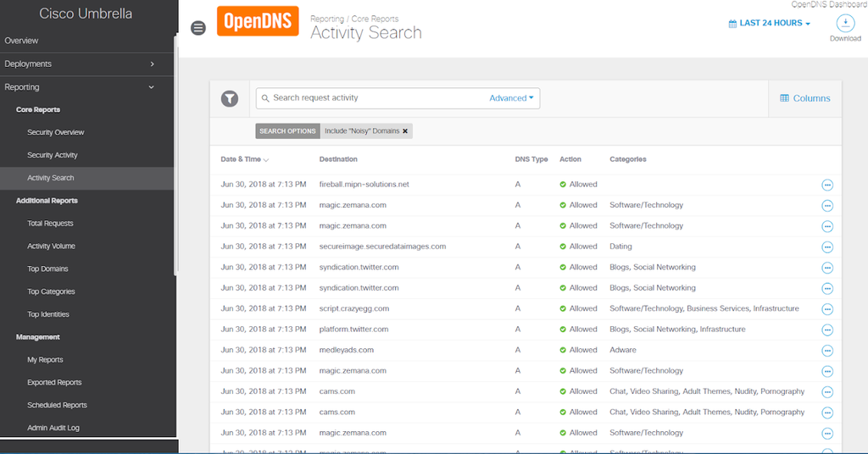Click the fireball.mipn-solutions.net destination
Screen dimensions: 868x454
tap(364, 185)
